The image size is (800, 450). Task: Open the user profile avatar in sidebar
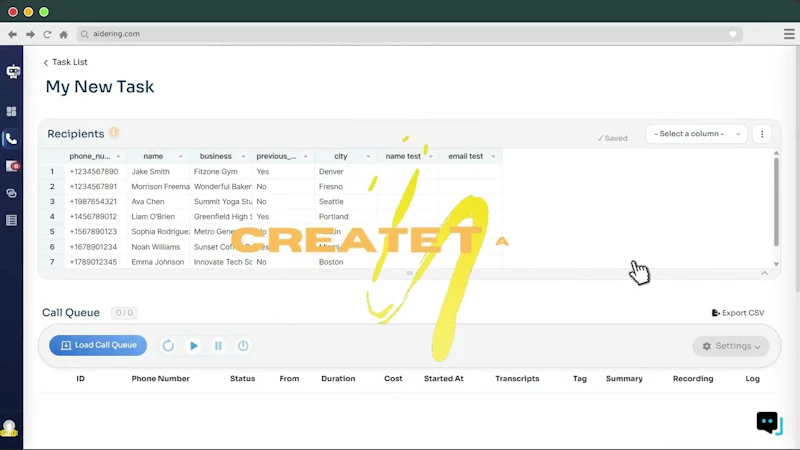click(x=9, y=428)
